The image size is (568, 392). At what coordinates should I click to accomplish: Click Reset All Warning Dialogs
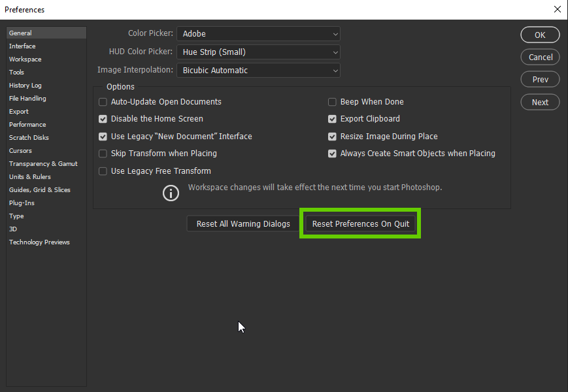pyautogui.click(x=242, y=223)
